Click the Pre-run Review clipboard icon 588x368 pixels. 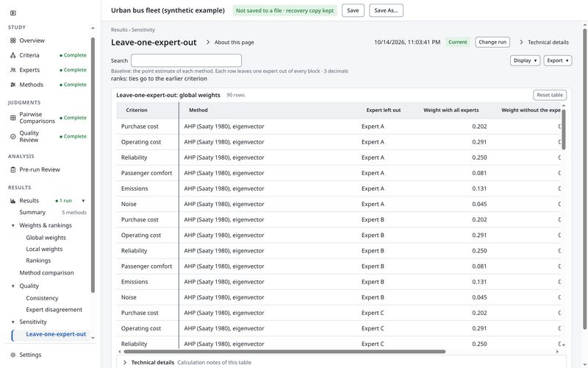coord(12,169)
